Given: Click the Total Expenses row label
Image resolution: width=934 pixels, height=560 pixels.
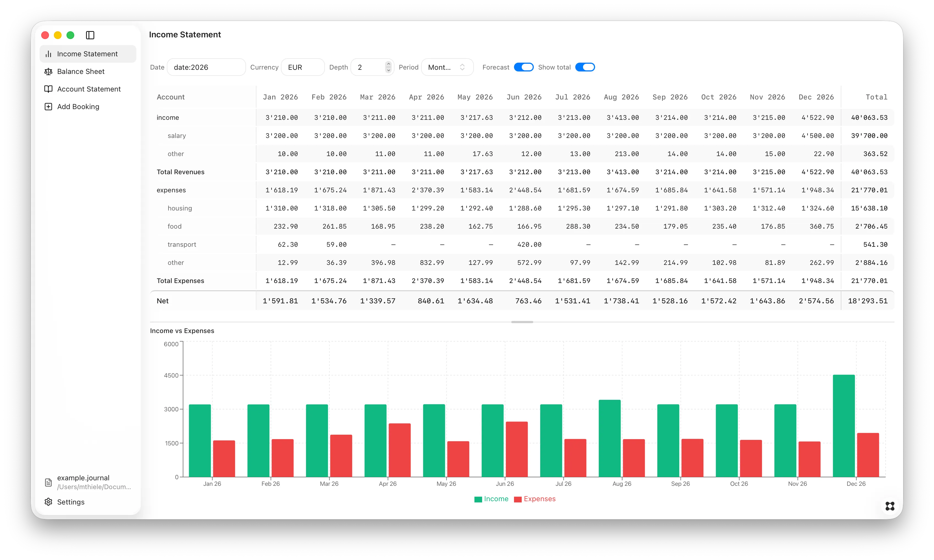Looking at the screenshot, I should (x=180, y=280).
